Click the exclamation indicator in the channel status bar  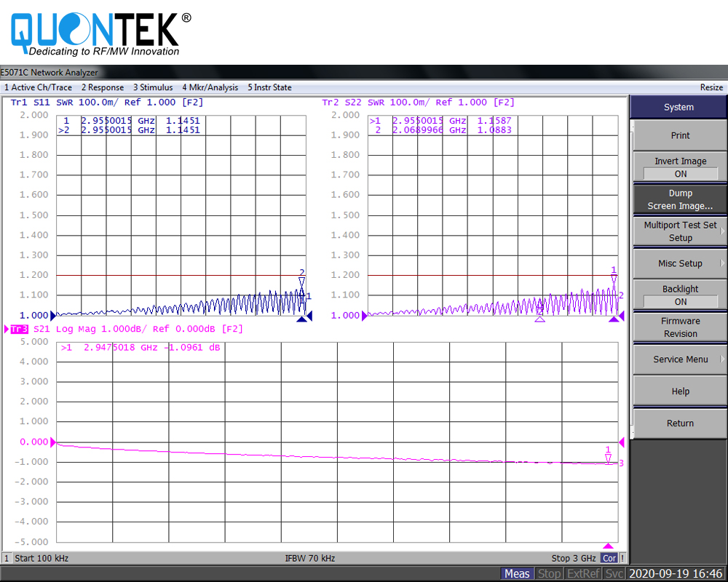622,558
